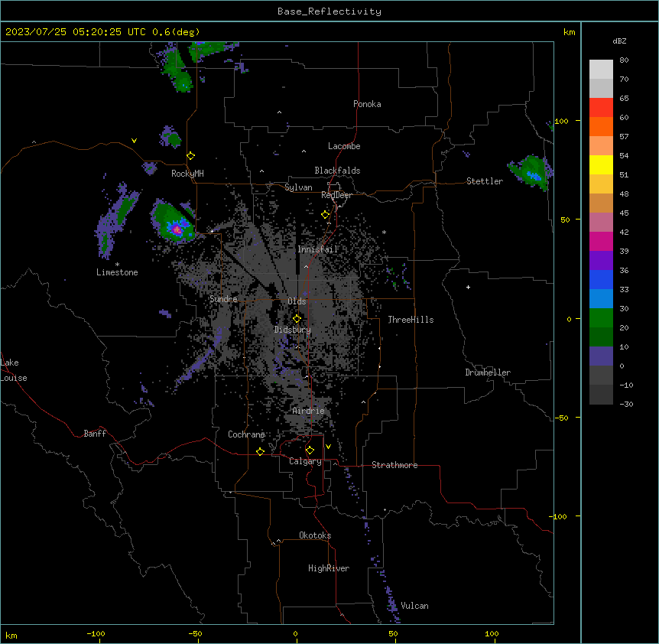Click the Okotoks city label
Viewport: 659px width, 644px height.
pos(315,535)
